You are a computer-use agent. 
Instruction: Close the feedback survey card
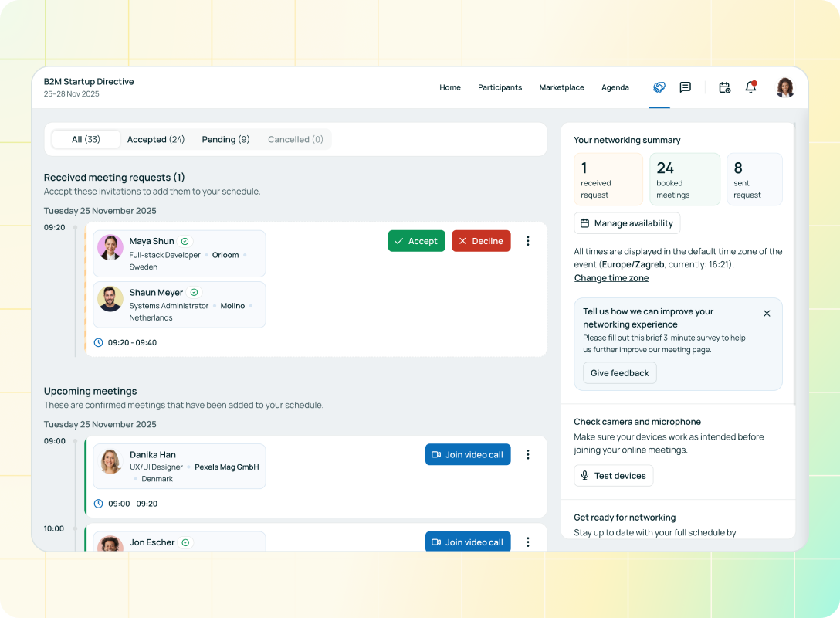pyautogui.click(x=767, y=314)
